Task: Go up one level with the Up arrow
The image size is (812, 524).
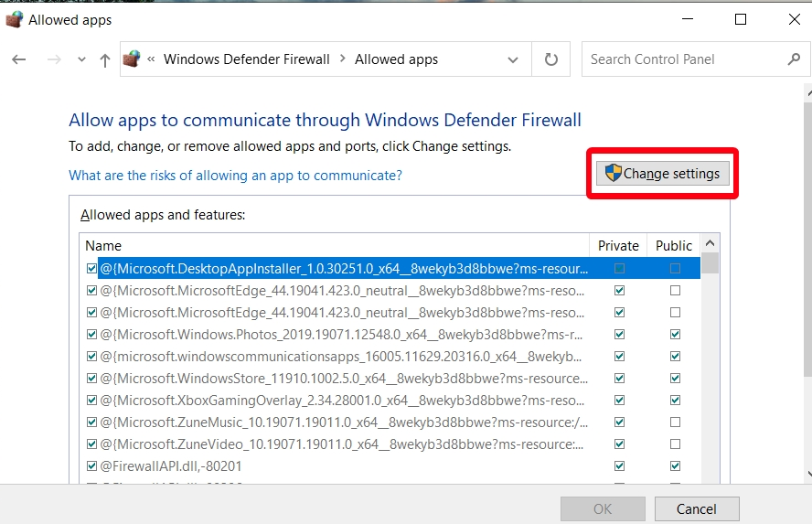Action: tap(105, 60)
